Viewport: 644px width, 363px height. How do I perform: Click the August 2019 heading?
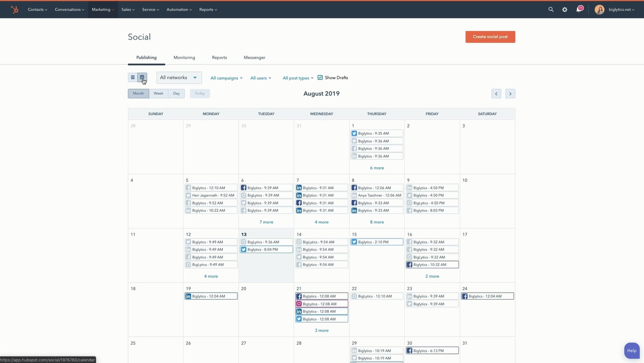[322, 94]
